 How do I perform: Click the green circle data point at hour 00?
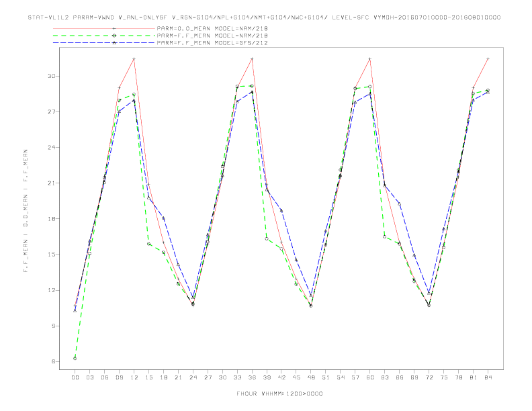tap(75, 358)
